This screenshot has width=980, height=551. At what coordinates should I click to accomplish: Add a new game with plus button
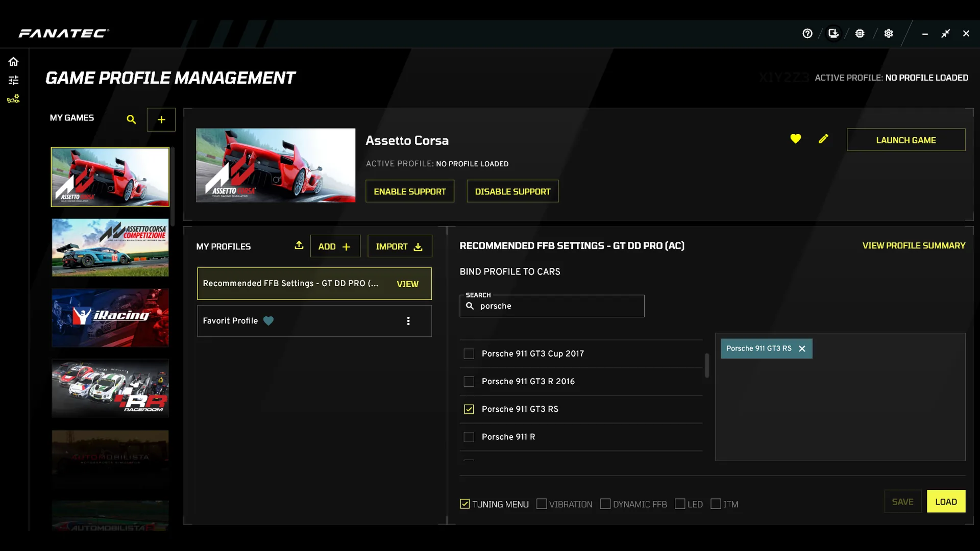161,119
